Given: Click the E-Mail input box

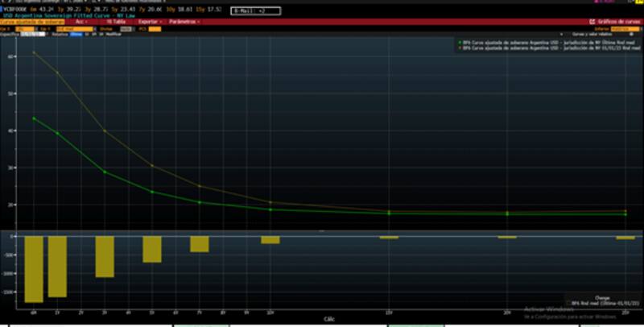Looking at the screenshot, I should (255, 10).
